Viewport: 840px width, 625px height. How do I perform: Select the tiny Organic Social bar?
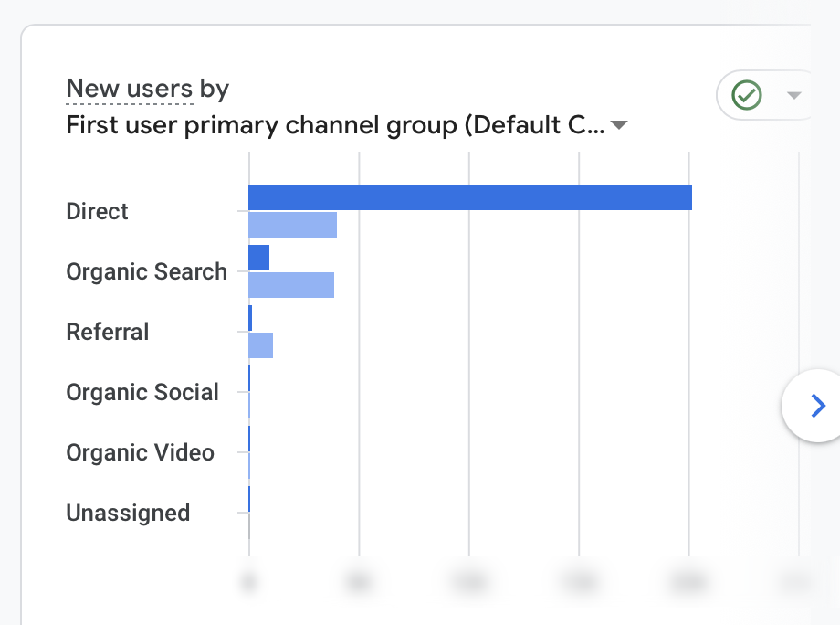pos(247,377)
